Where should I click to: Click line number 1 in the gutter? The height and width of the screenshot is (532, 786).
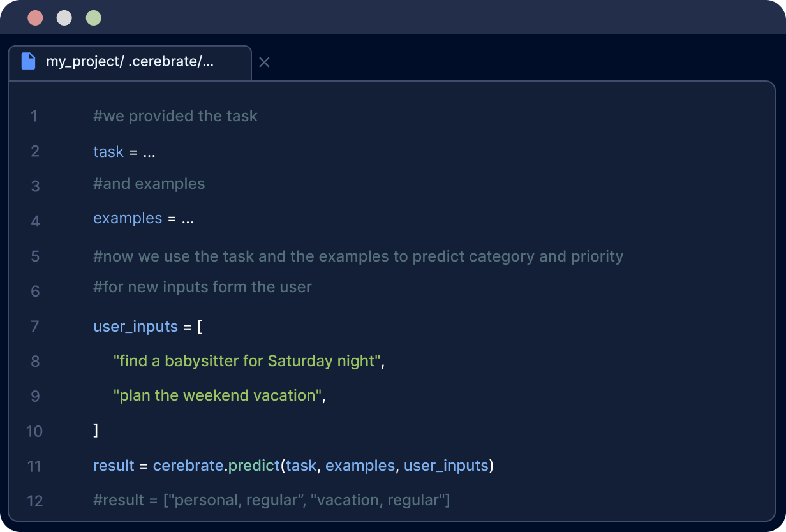click(x=34, y=116)
